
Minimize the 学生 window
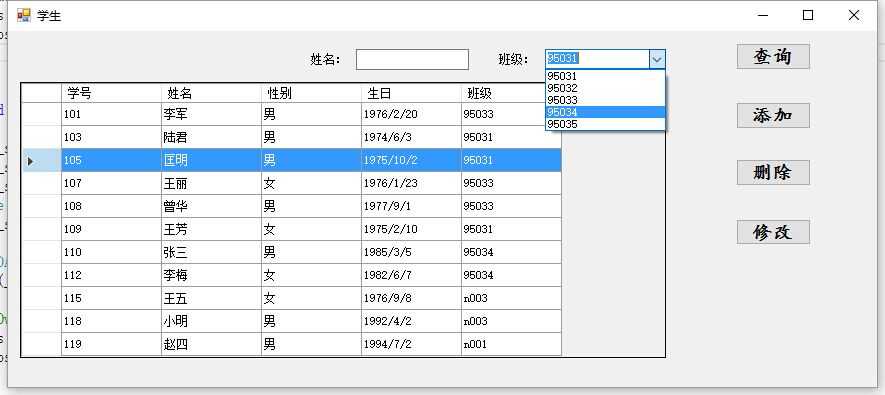[763, 15]
